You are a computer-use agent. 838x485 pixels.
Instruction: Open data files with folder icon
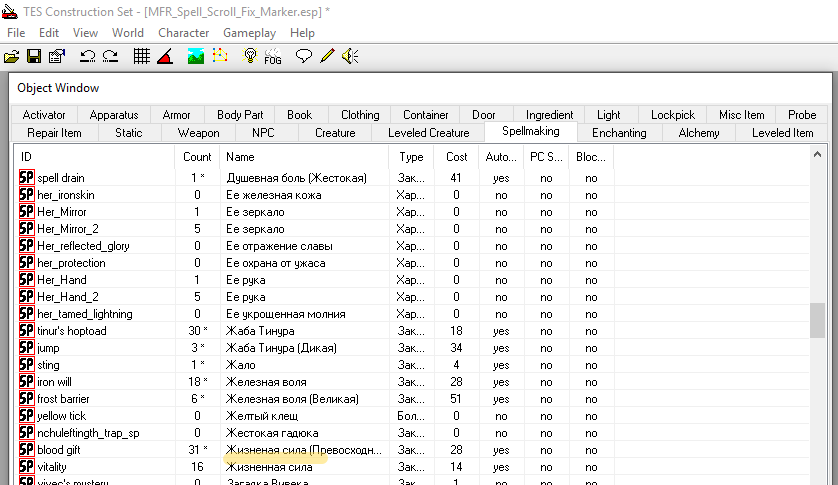click(x=11, y=56)
